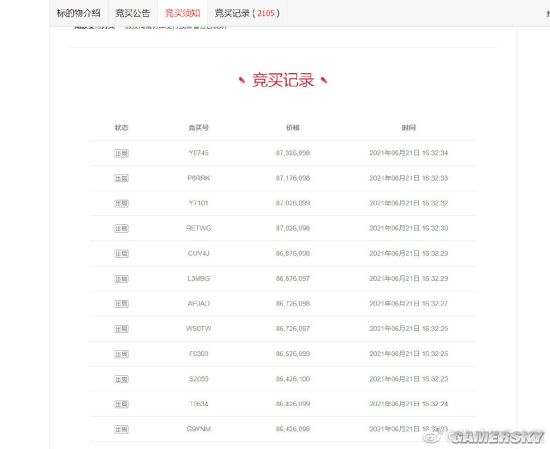The width and height of the screenshot is (550, 449).
Task: Click the 出局 badge in row WS0TW
Action: [x=121, y=329]
